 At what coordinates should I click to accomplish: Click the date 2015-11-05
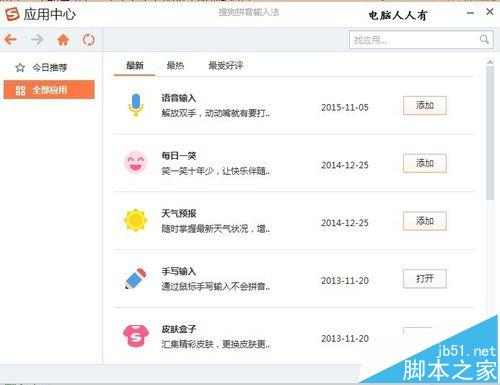(x=345, y=108)
